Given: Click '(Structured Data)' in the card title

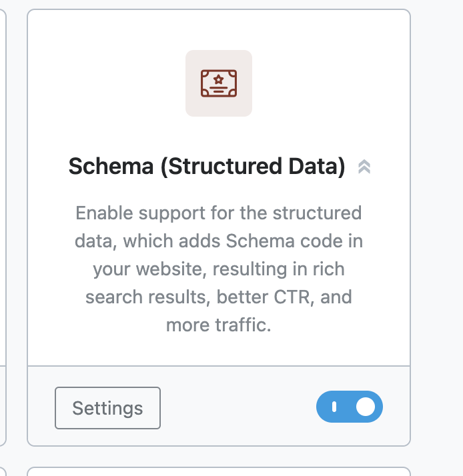Looking at the screenshot, I should pyautogui.click(x=253, y=167).
